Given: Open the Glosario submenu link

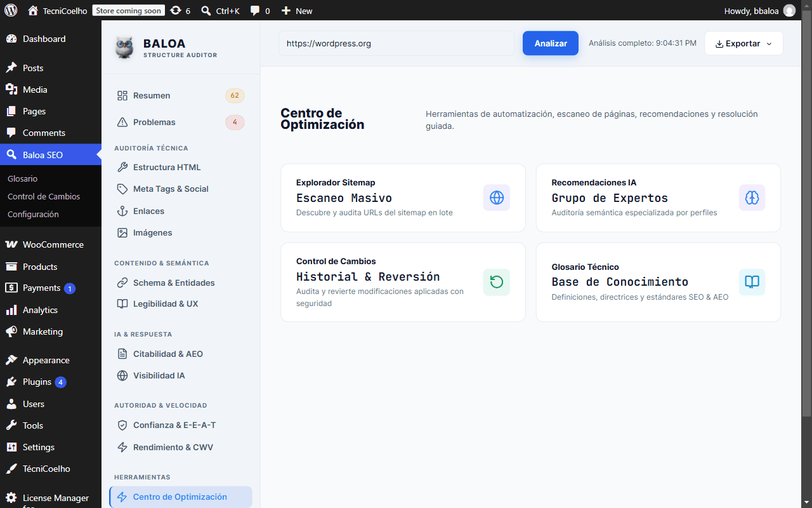Looking at the screenshot, I should click(23, 178).
